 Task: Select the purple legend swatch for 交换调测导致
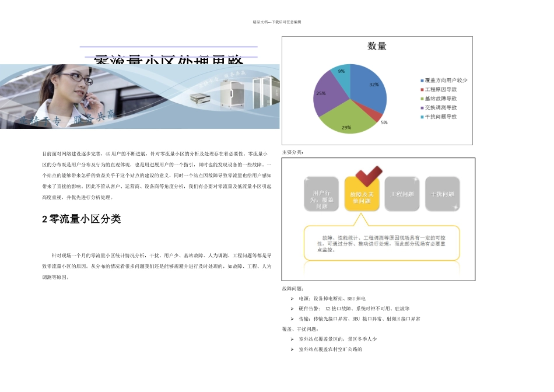(422, 108)
